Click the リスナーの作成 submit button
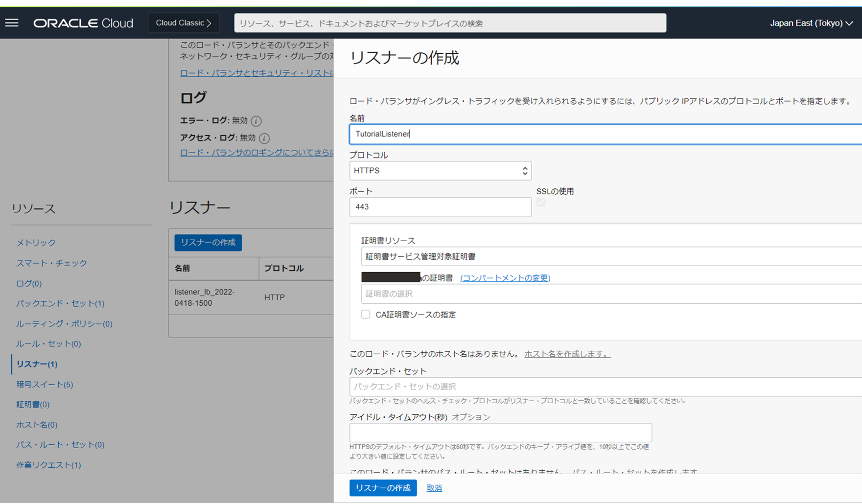 pos(383,488)
